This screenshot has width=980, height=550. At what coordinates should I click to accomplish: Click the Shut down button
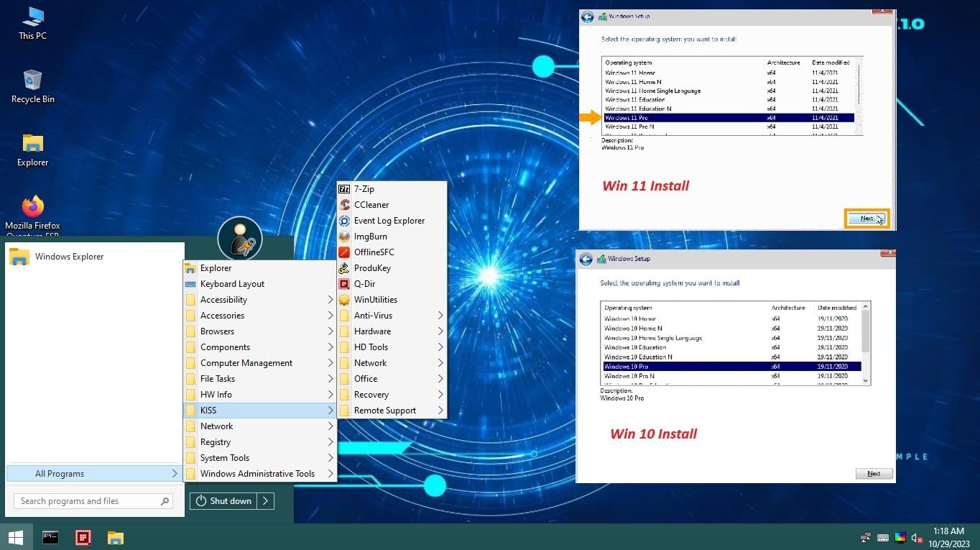[223, 501]
